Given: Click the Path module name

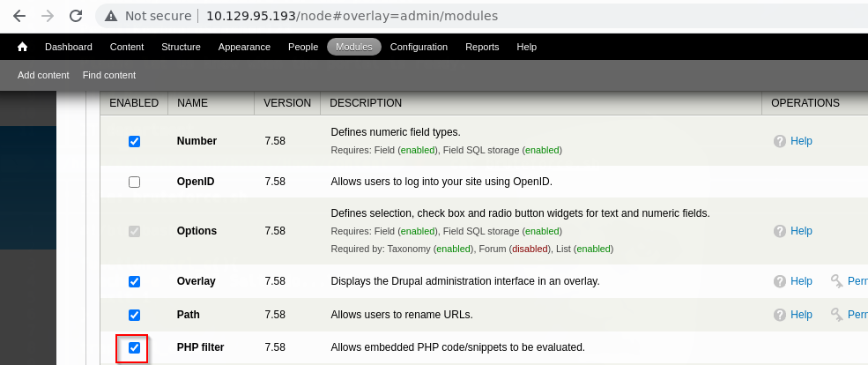Looking at the screenshot, I should (x=189, y=315).
